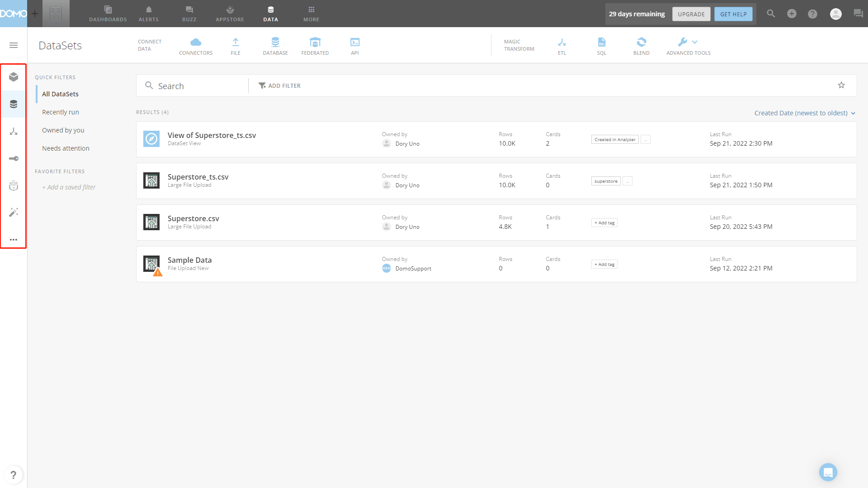Expand Advanced Tools dropdown
Viewport: 868px width, 488px height.
click(x=689, y=46)
